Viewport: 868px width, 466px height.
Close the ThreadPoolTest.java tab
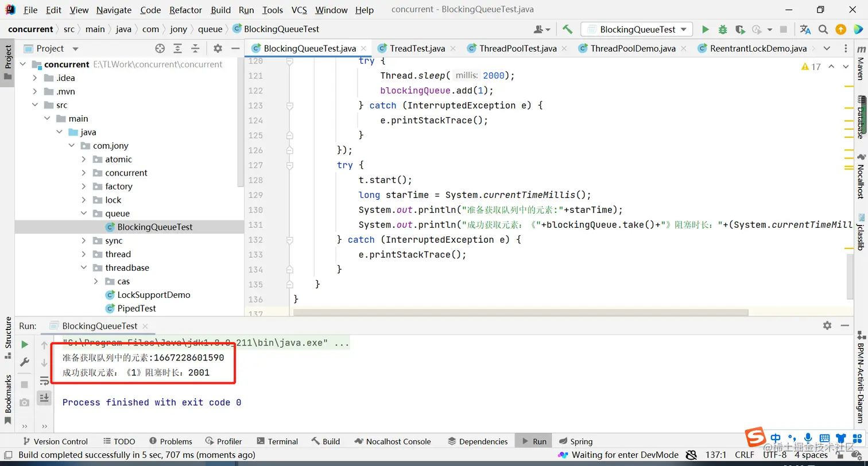[x=564, y=49]
